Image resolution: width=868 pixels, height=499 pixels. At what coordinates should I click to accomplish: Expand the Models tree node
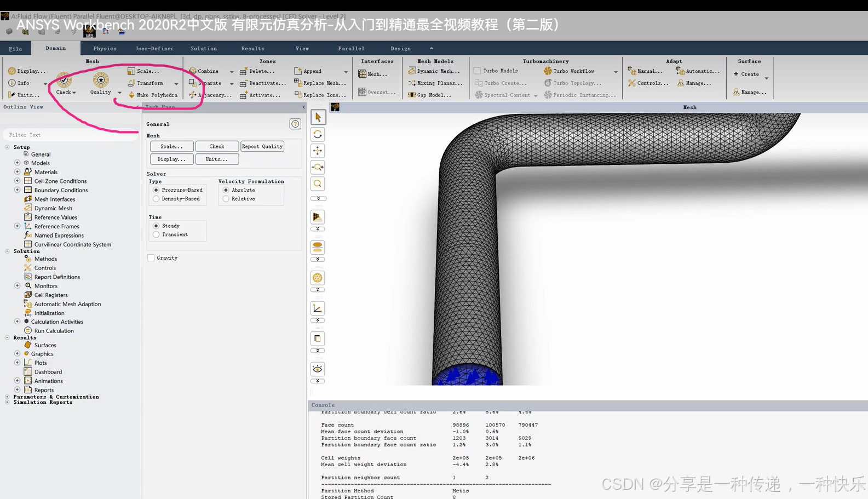click(x=17, y=163)
